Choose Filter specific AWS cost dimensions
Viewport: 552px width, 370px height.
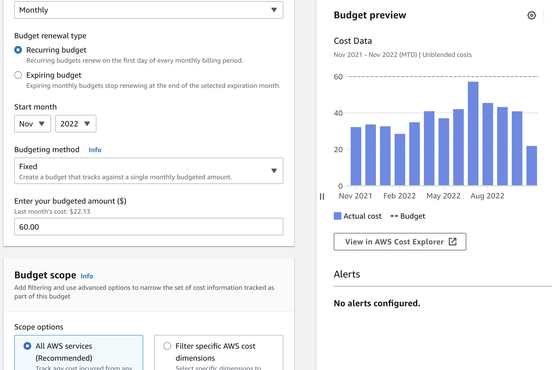click(x=167, y=346)
